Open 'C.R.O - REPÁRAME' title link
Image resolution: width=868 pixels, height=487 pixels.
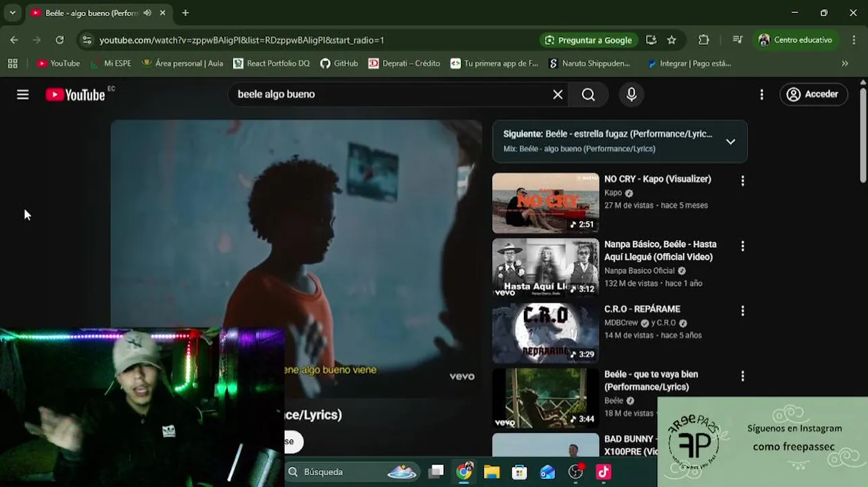point(642,309)
